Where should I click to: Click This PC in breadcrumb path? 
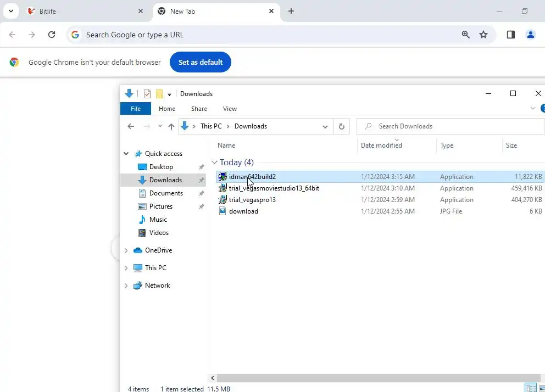click(211, 126)
